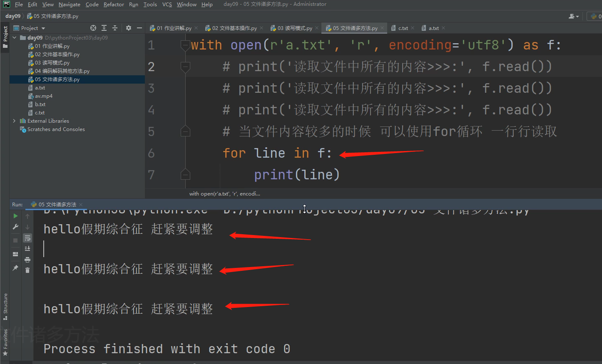
Task: Select b.txt in the project tree
Action: tap(37, 104)
